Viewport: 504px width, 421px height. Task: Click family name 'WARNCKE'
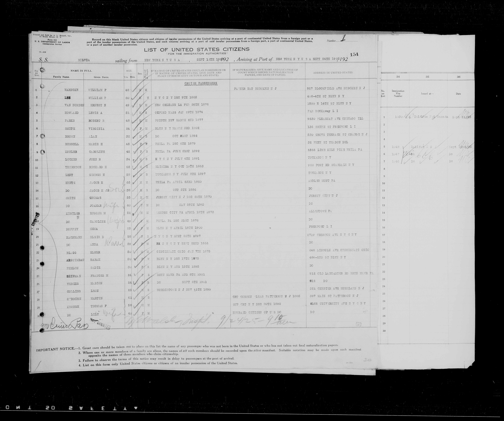(x=71, y=90)
